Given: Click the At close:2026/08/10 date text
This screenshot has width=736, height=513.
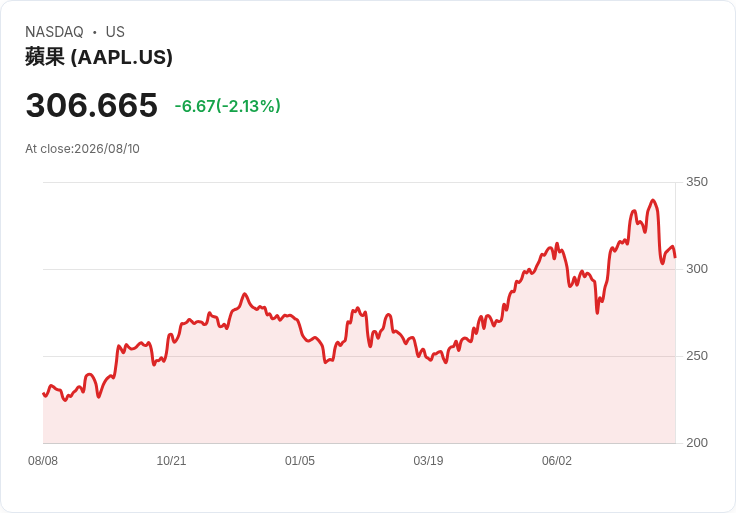Looking at the screenshot, I should click(x=82, y=149).
